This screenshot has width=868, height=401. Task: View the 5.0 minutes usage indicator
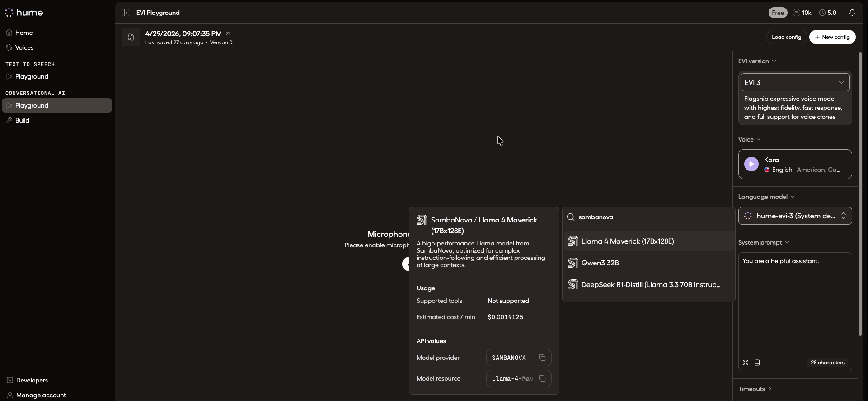coord(828,13)
